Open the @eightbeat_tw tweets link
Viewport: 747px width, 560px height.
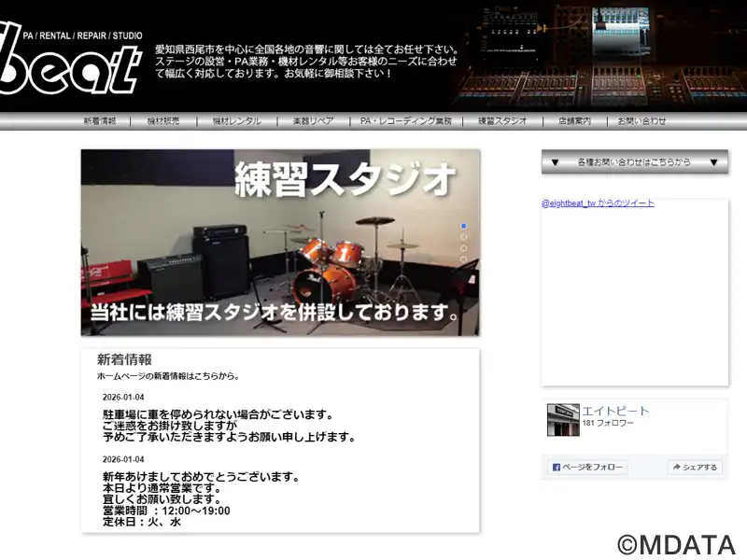[x=598, y=203]
